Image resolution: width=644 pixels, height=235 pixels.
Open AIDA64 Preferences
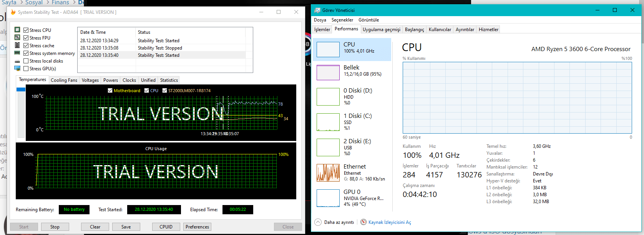tap(198, 227)
